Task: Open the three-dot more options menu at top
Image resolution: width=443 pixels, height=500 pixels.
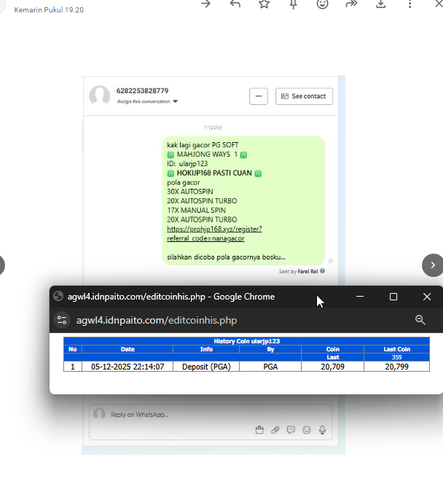Action: (x=410, y=4)
